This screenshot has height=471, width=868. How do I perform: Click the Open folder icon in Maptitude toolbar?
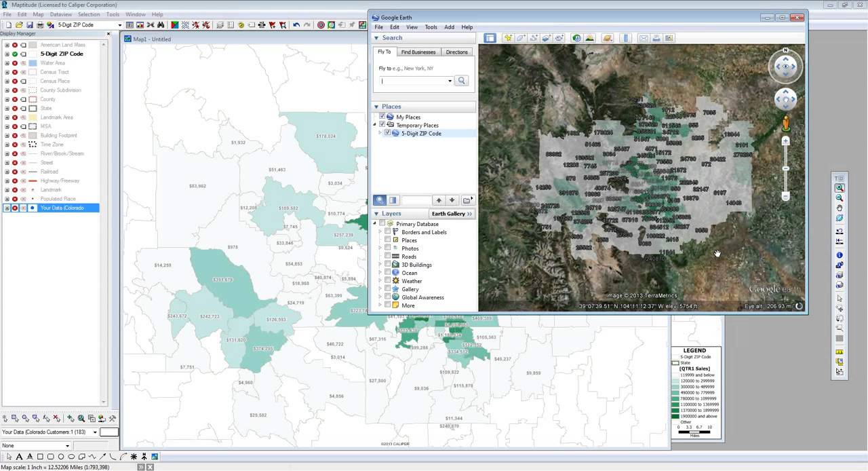19,25
